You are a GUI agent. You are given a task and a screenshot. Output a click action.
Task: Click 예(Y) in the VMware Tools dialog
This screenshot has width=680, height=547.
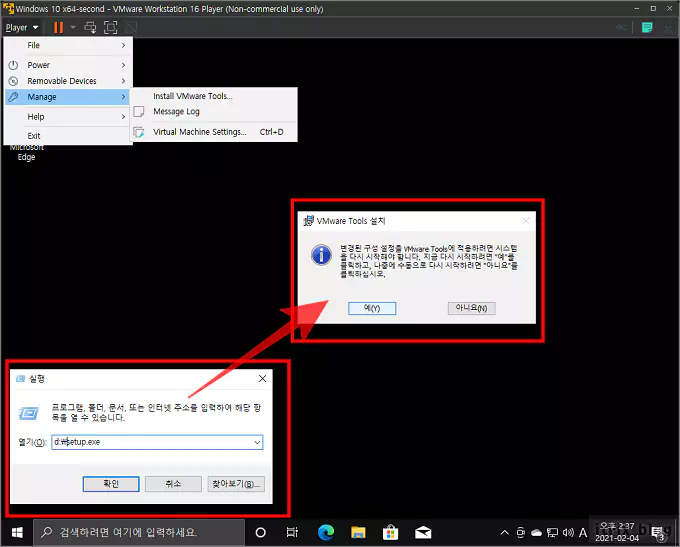pos(372,308)
